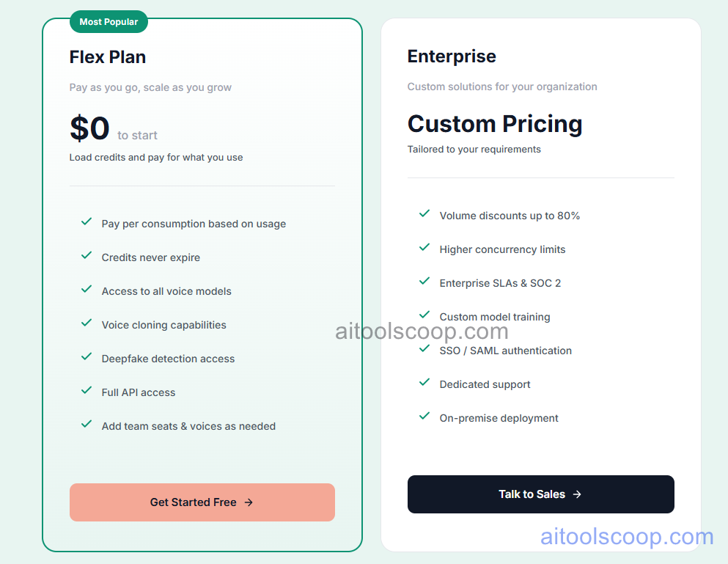Click the checkmark next to Credits never expire
The image size is (728, 564).
[86, 255]
